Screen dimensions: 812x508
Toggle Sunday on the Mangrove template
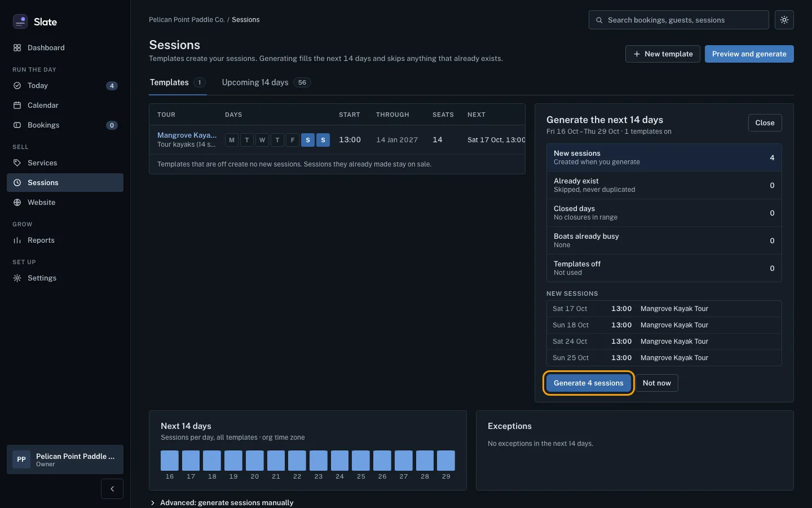(323, 140)
